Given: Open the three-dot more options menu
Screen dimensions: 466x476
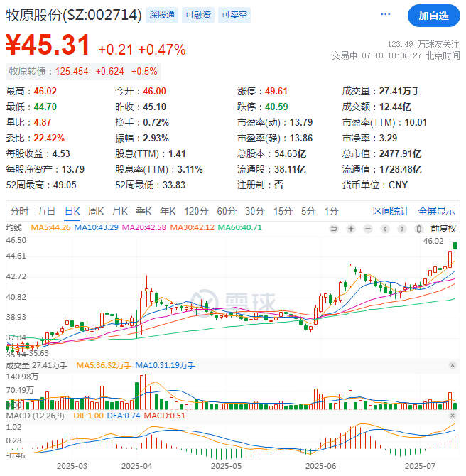Looking at the screenshot, I should (x=386, y=15).
